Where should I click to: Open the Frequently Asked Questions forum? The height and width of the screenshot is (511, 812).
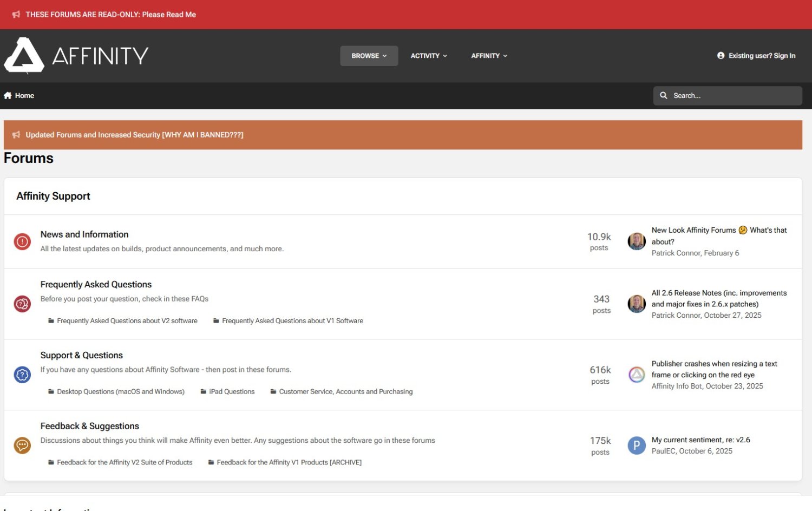(x=96, y=284)
